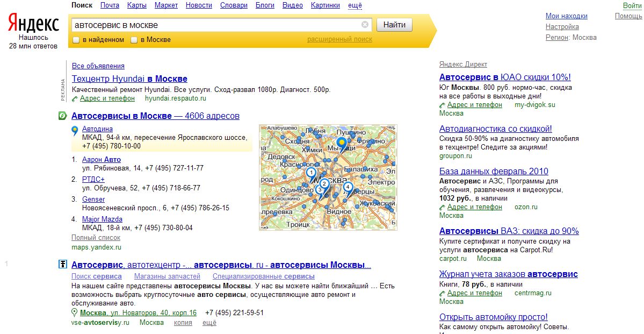
Task: Open the cached 'копия' link
Action: click(183, 323)
